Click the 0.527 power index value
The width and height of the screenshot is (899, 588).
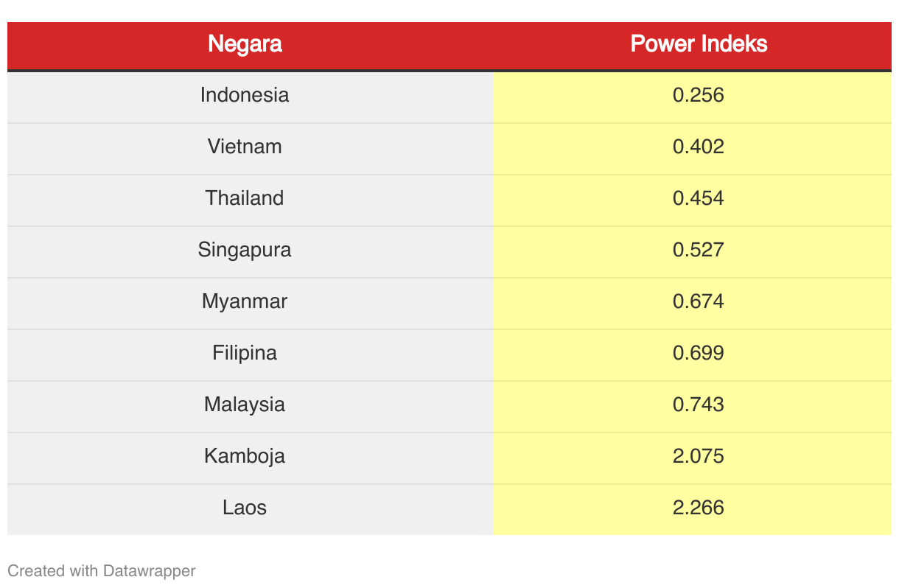tap(699, 250)
